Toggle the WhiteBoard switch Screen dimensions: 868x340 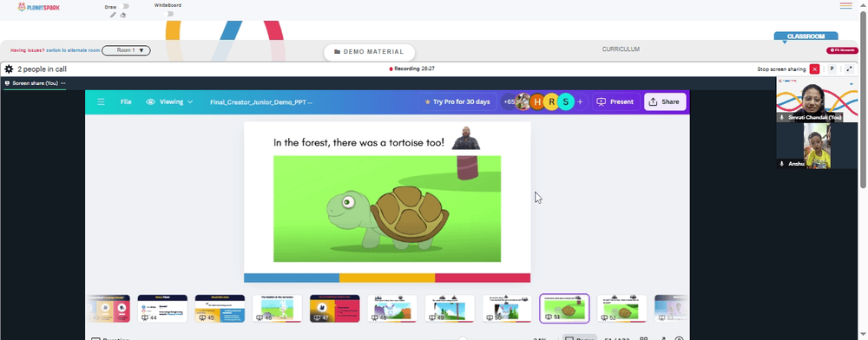(x=169, y=14)
